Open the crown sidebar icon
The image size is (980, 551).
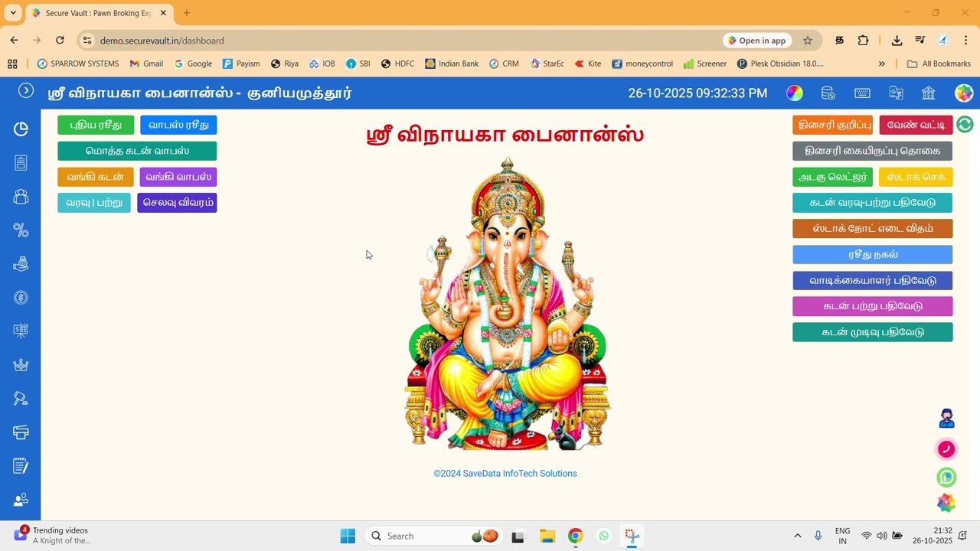tap(21, 365)
